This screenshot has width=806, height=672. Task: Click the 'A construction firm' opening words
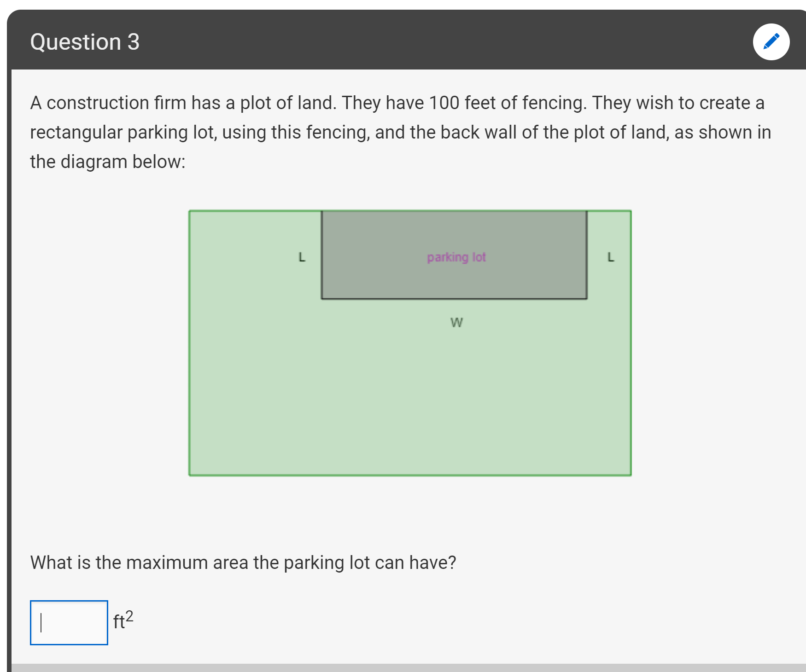(108, 103)
